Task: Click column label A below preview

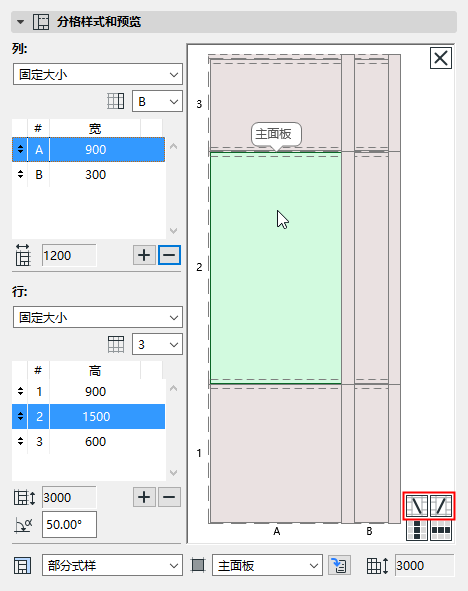Action: 277,531
